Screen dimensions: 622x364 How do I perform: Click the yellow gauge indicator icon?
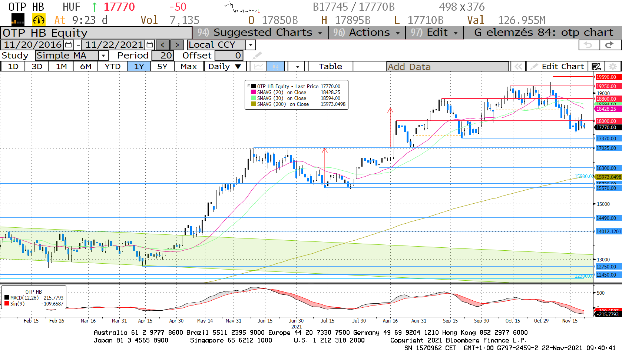click(39, 20)
